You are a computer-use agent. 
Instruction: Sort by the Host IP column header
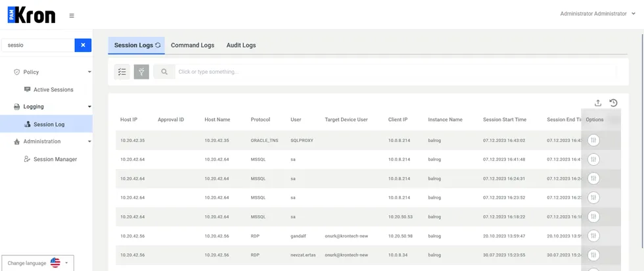(x=129, y=120)
